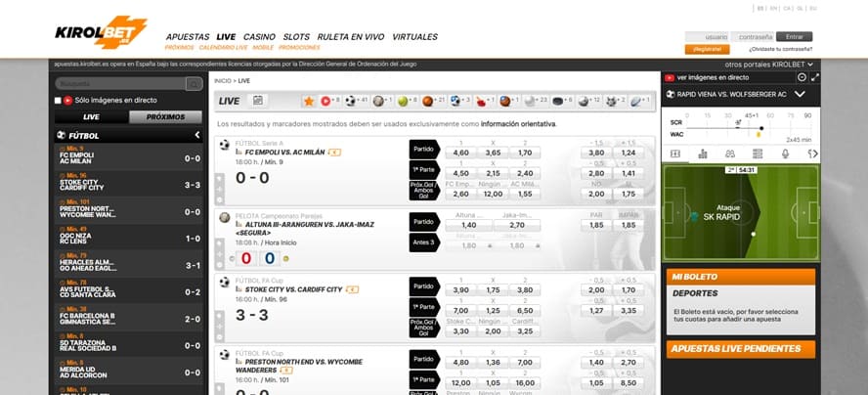The image size is (868, 395).
Task: Open APUESTAS LIVE PENDIENTES panel
Action: click(741, 349)
